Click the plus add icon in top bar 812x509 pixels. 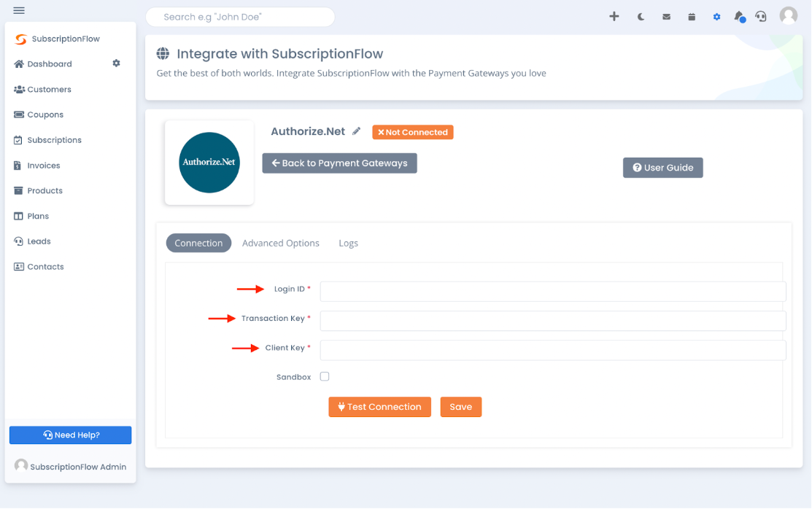(x=614, y=17)
